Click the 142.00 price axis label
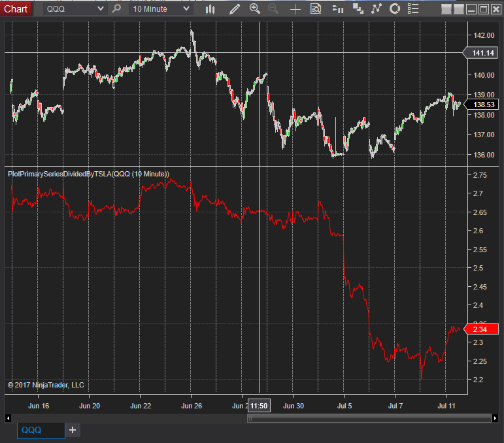The height and width of the screenshot is (443, 504). tap(484, 35)
